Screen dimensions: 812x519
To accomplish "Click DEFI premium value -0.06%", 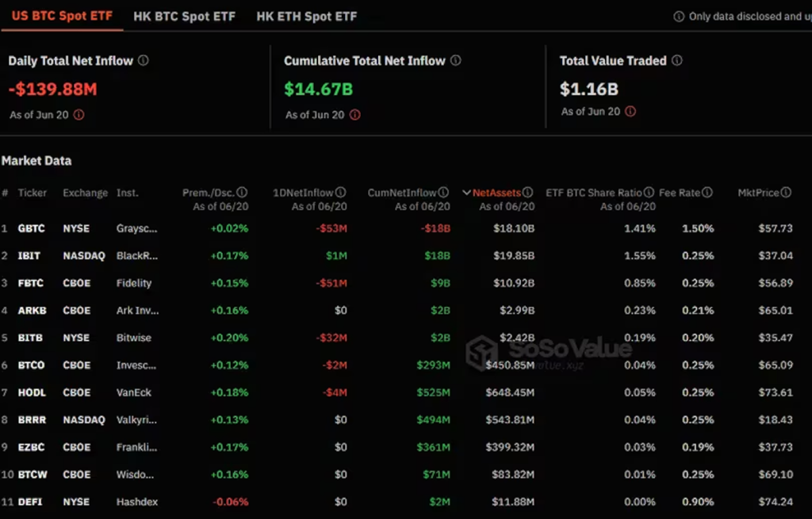I will tap(231, 502).
